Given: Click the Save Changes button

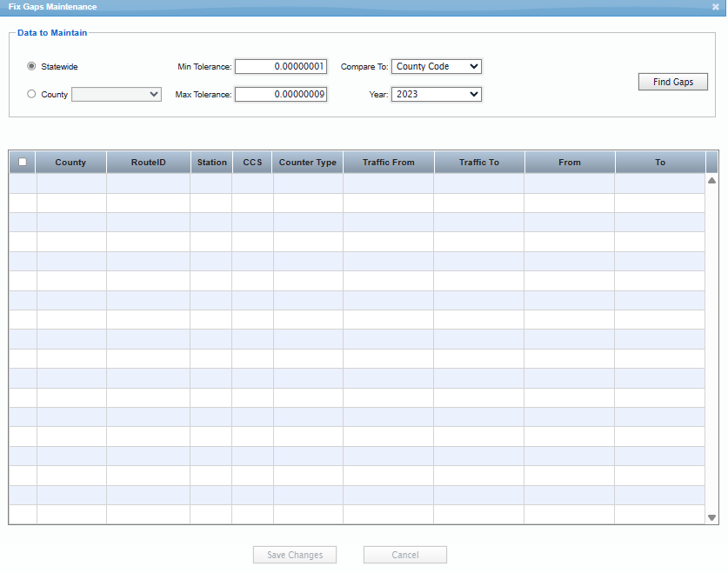Looking at the screenshot, I should (294, 555).
